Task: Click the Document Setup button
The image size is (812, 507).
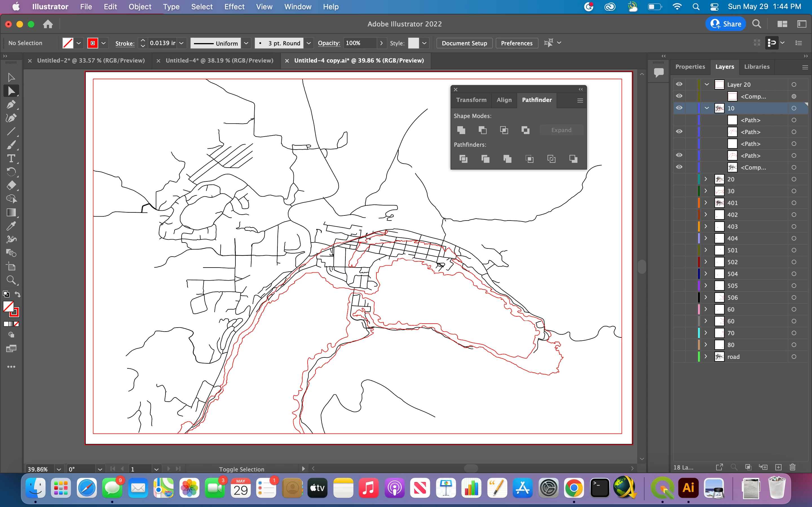Action: (464, 43)
